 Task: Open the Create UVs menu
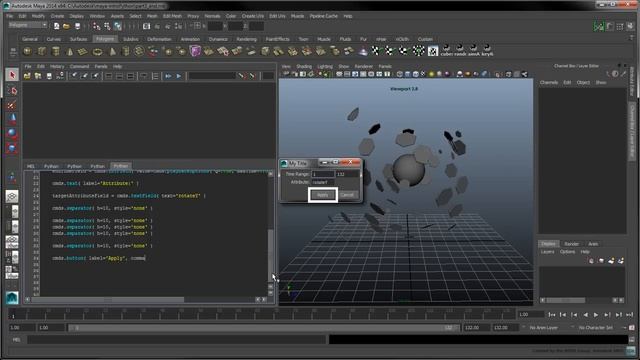point(253,16)
